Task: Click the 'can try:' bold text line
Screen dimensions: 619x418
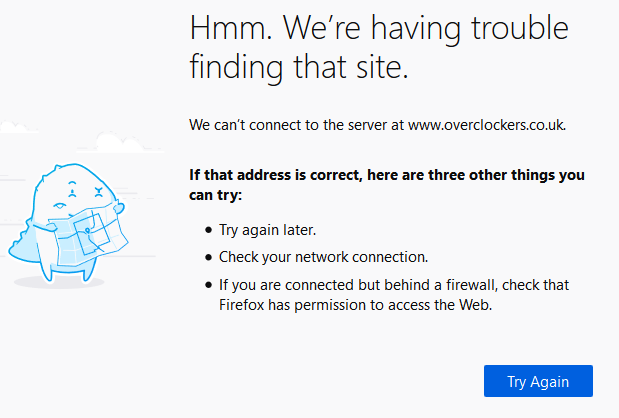Action: tap(215, 195)
